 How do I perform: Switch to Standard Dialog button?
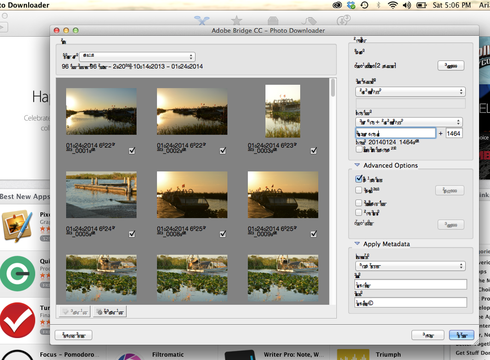[x=73, y=335]
